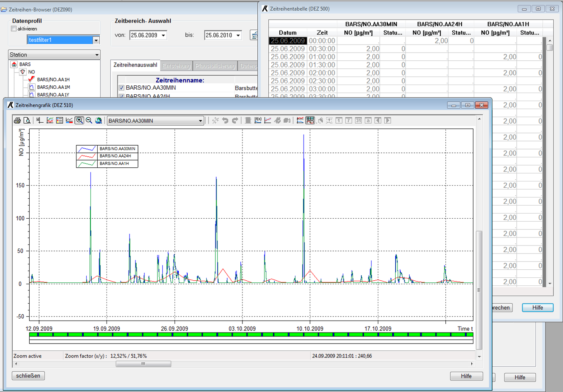563x392 pixels.
Task: Click the red BARS/NO.AA24H legend entry
Action: pos(107,156)
